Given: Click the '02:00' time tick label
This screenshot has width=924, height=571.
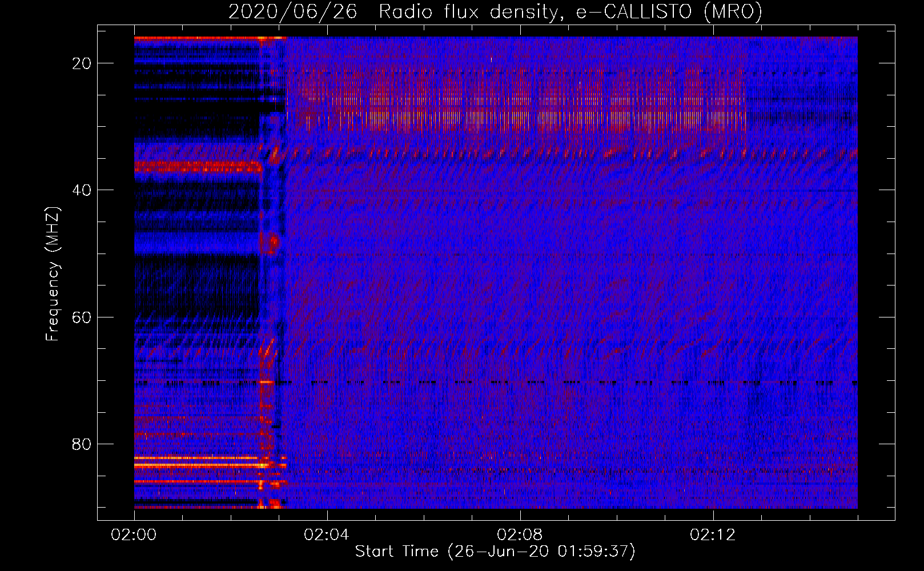Looking at the screenshot, I should tap(134, 535).
